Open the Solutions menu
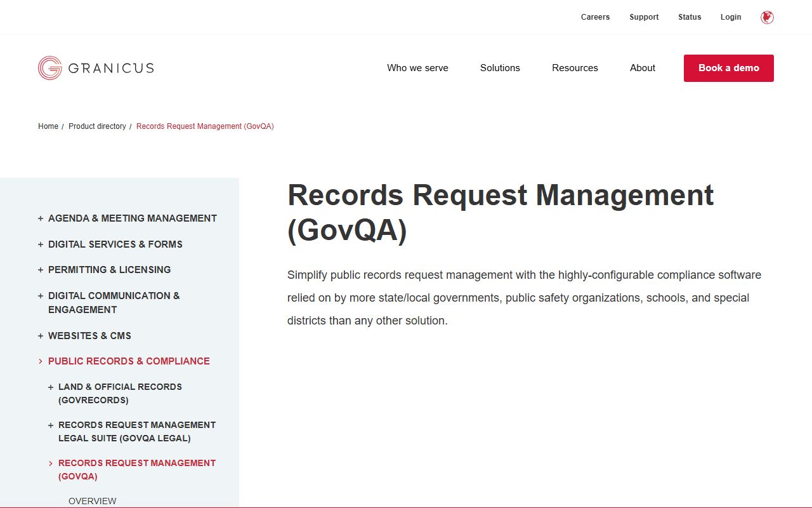This screenshot has height=508, width=812. [500, 68]
